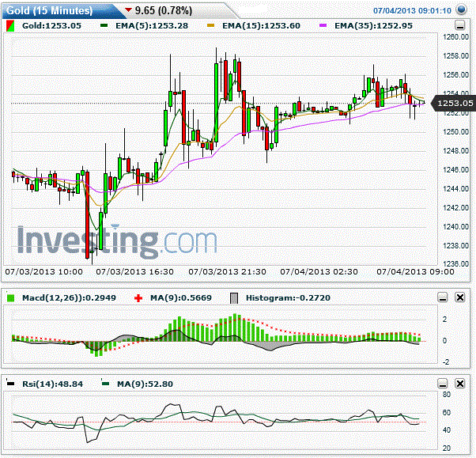
Task: Click the orange EMA(15) legend swatch
Action: 210,26
